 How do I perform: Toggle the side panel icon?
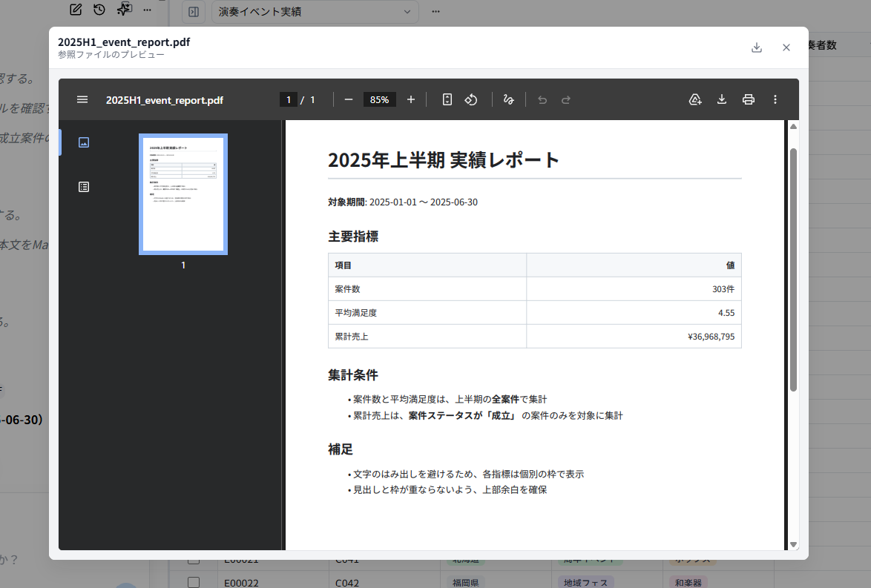coord(194,12)
